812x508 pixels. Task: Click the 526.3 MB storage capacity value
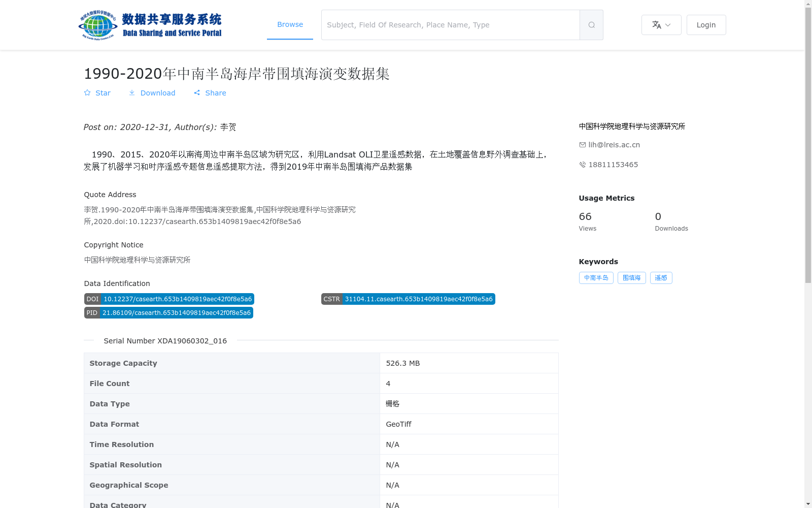click(x=403, y=363)
